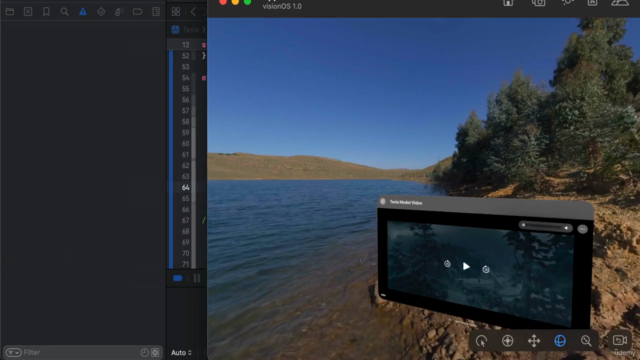Toggle recent files filter clock icon
Image resolution: width=640 pixels, height=360 pixels.
coord(144,353)
